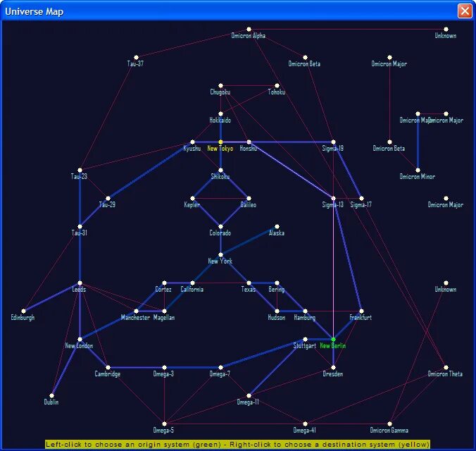Pick the Hudson system node
Screen dimensions: 476x451
277,311
